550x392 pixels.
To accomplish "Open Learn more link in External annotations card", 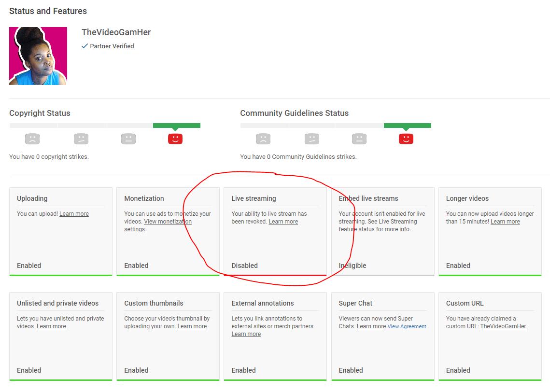I will click(x=246, y=334).
